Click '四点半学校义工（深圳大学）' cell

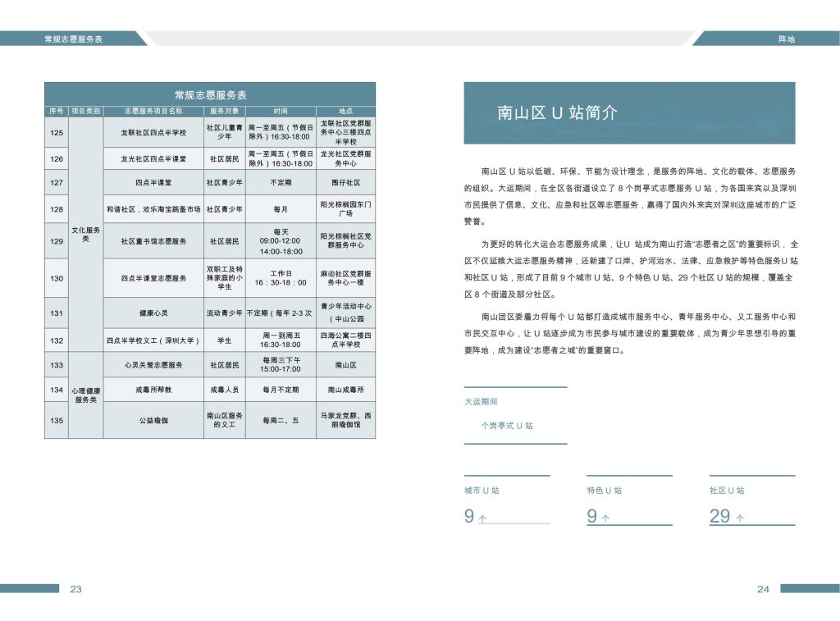click(x=153, y=340)
